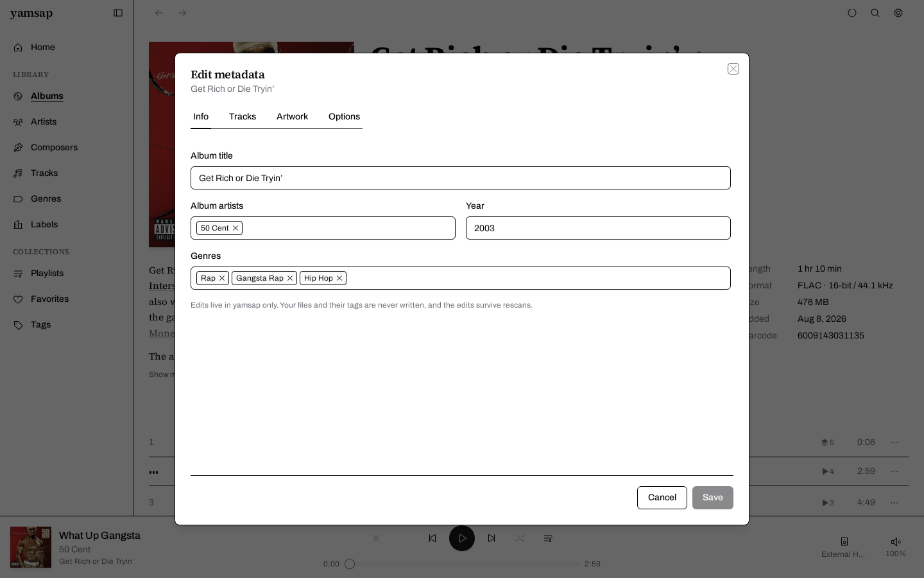Open more options for the 2:59 track
Image resolution: width=924 pixels, height=578 pixels.
(894, 471)
